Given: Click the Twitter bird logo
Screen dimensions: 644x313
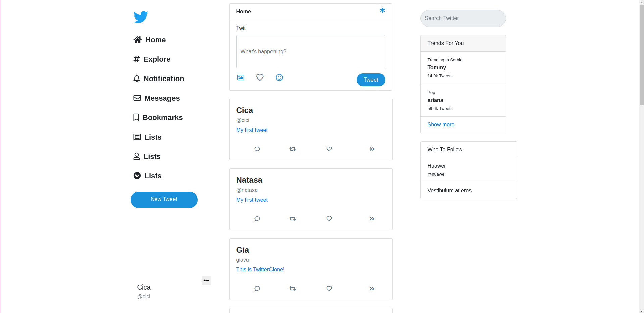Looking at the screenshot, I should pos(141,17).
